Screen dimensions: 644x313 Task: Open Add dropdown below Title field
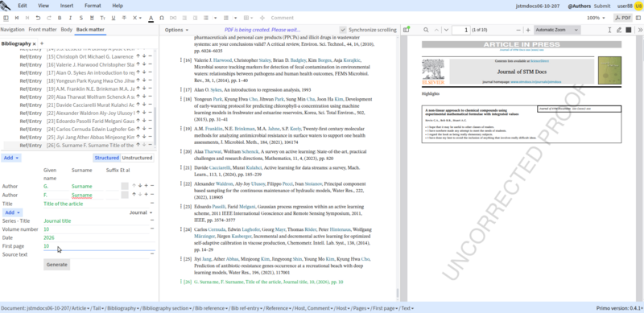point(12,212)
